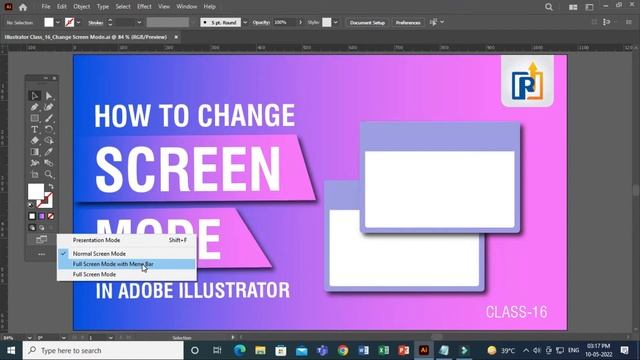The height and width of the screenshot is (360, 640).
Task: Select the Eraser tool
Action: click(x=35, y=140)
